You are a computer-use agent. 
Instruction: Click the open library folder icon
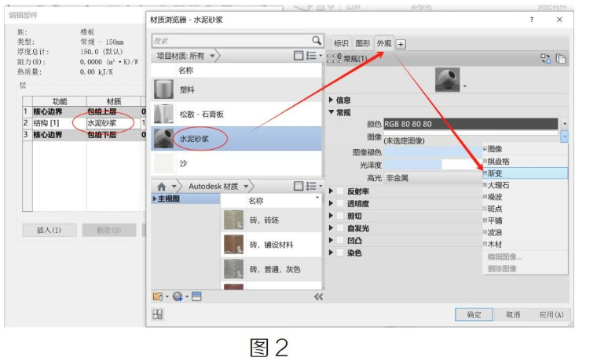[x=158, y=297]
